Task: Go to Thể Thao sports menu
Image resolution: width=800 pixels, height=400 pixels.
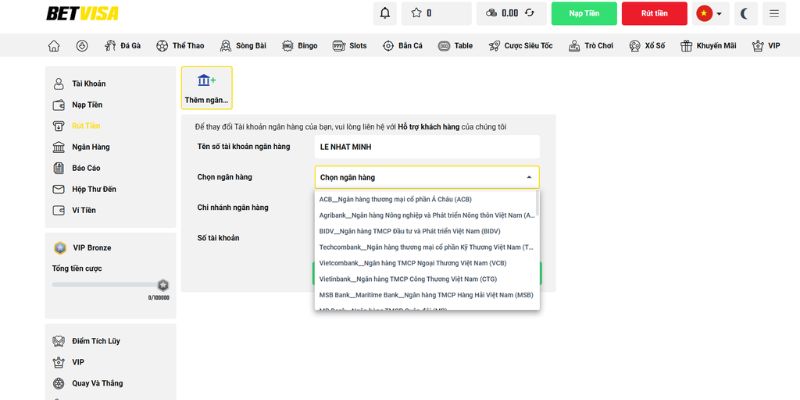Action: (180, 46)
